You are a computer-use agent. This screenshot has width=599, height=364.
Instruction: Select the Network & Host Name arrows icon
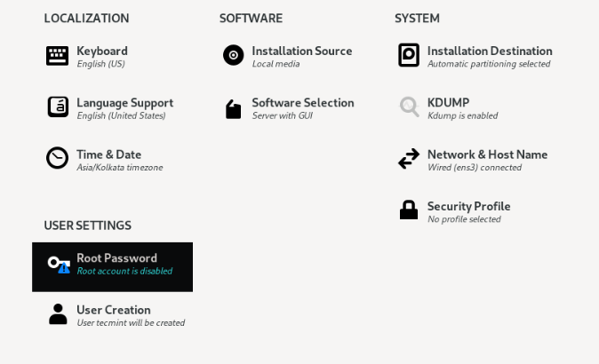409,158
